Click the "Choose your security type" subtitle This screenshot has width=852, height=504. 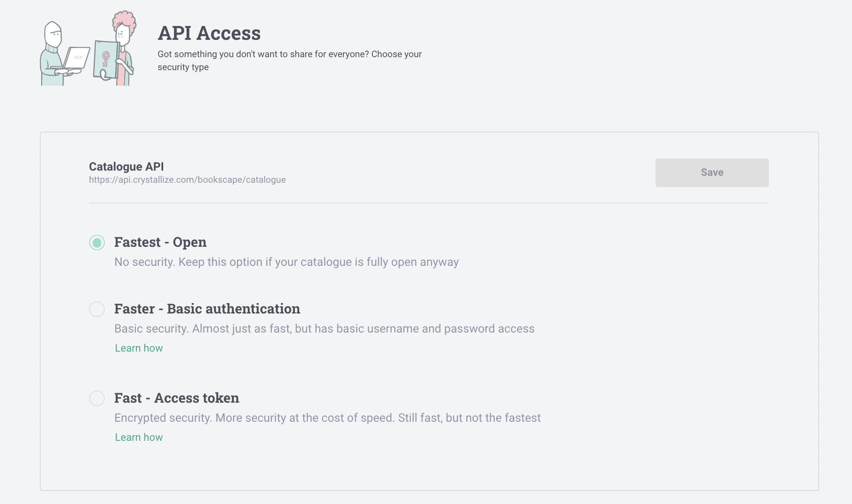[x=290, y=61]
